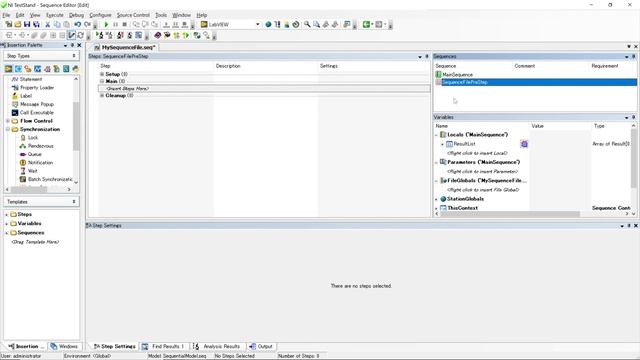This screenshot has width=640, height=360.
Task: Click the magnifier Find icon in toolbar
Action: pos(307,24)
